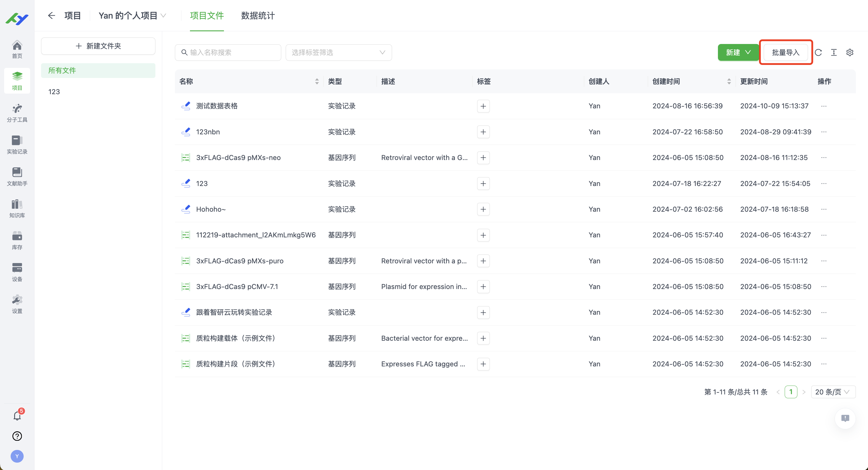Open the 选择标签筛选 tag filter dropdown
The height and width of the screenshot is (470, 868).
338,53
